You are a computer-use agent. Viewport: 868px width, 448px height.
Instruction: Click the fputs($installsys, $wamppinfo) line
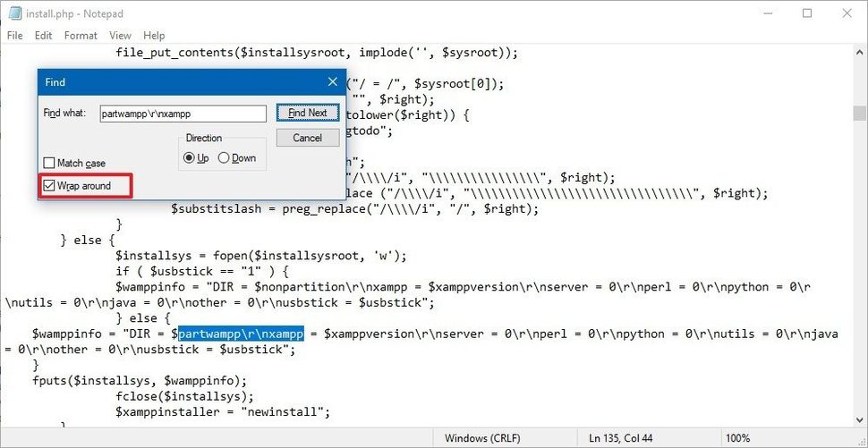[140, 381]
